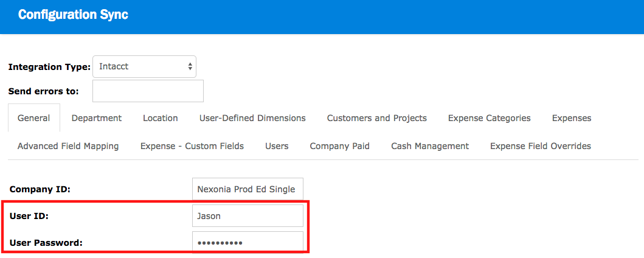Select the Expenses tab

pyautogui.click(x=572, y=118)
